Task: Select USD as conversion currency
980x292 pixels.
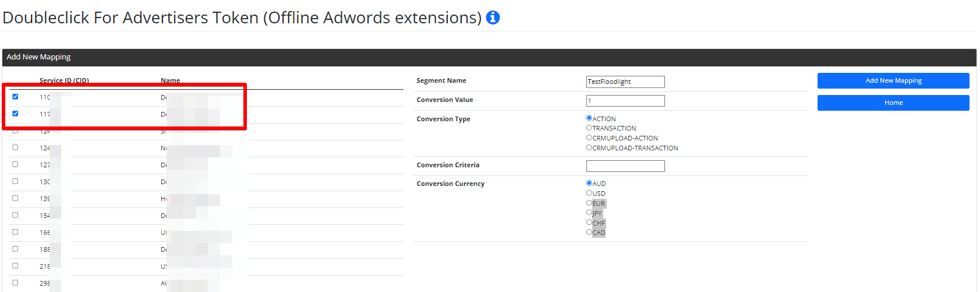Action: tap(589, 193)
